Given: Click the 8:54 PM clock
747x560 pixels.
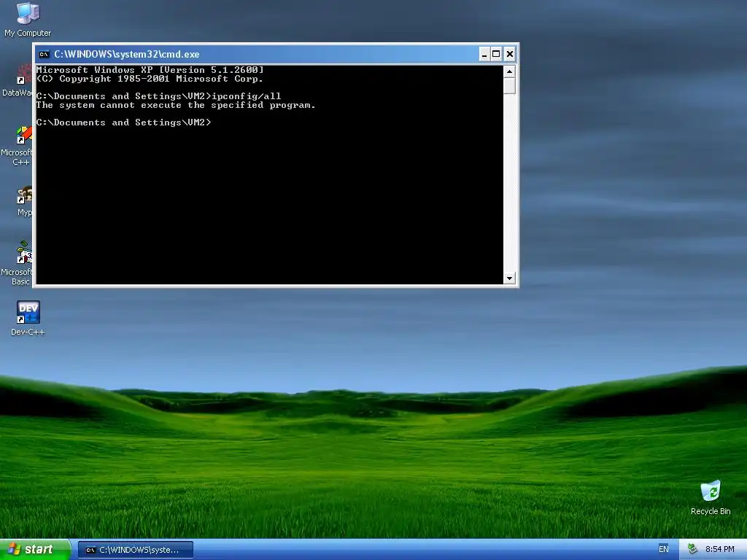Looking at the screenshot, I should [x=719, y=549].
